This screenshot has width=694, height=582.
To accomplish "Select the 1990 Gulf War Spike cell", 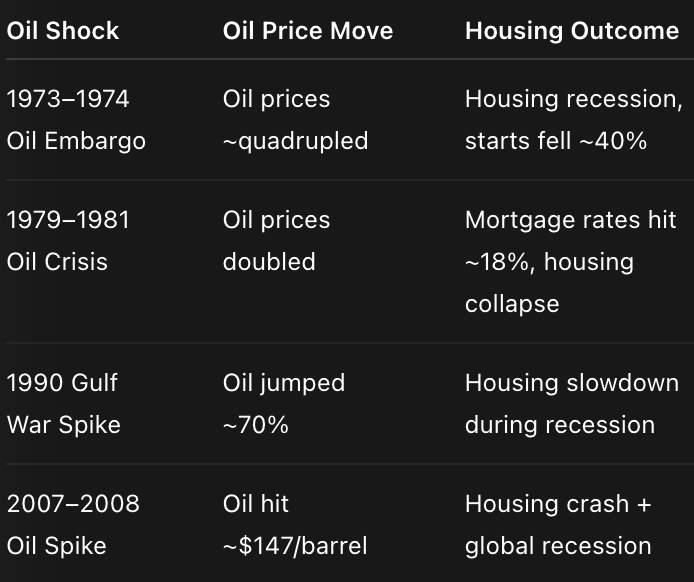I will [64, 404].
